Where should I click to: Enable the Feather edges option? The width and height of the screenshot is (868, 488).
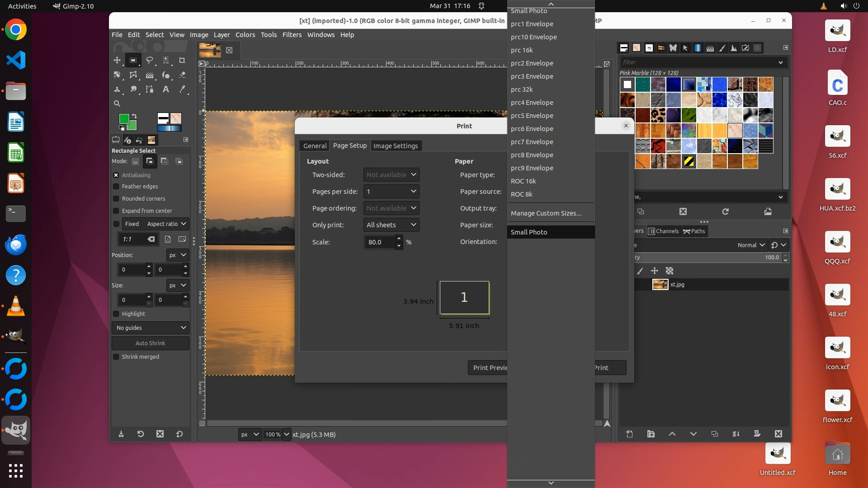pyautogui.click(x=116, y=186)
